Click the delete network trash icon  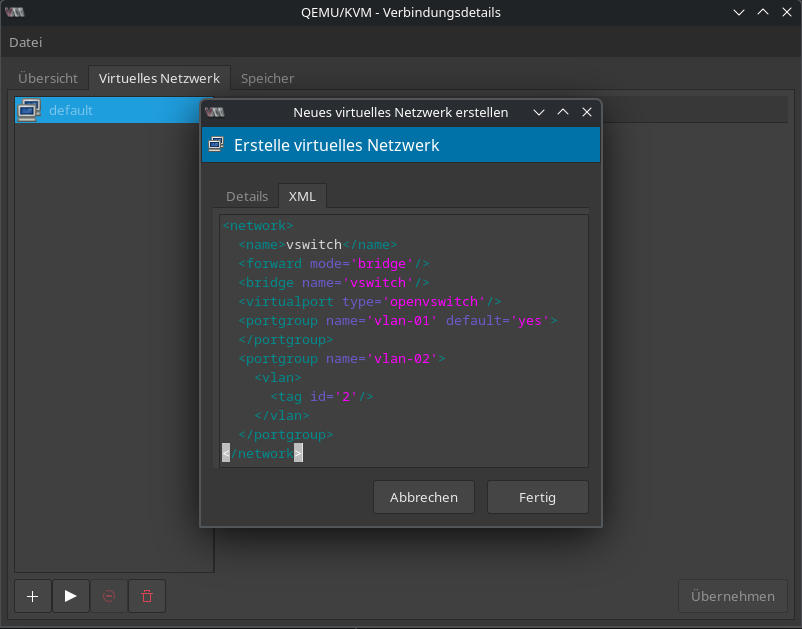147,596
